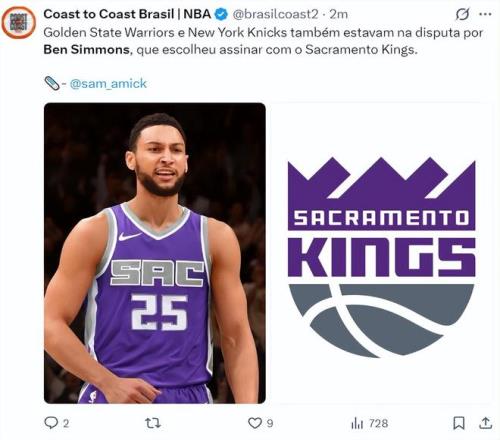Screen dimensions: 500x440
Task: Click the 728 views count
Action: pyautogui.click(x=379, y=423)
